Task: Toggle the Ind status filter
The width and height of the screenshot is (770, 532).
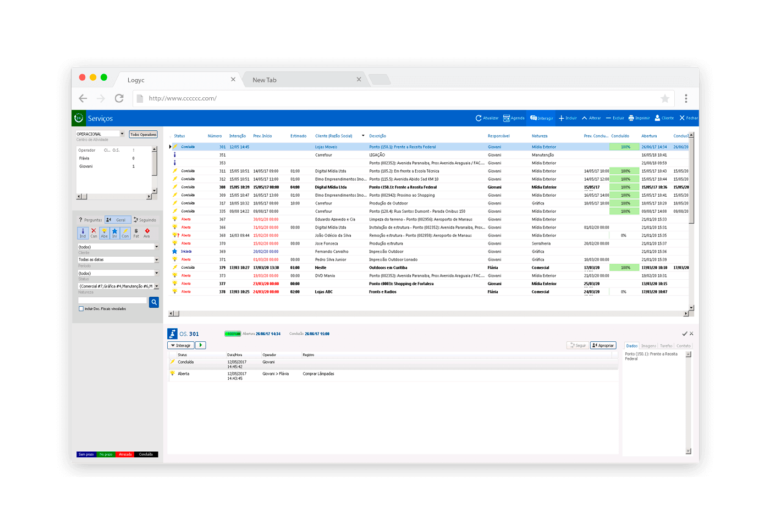Action: [82, 233]
